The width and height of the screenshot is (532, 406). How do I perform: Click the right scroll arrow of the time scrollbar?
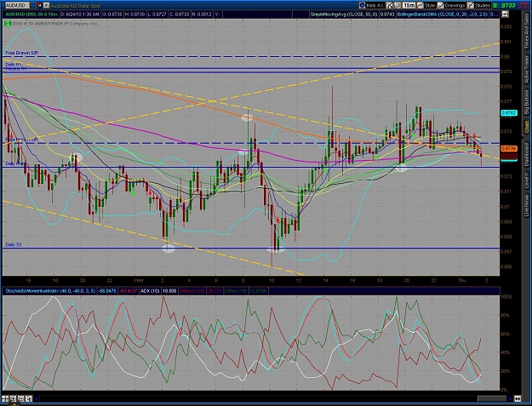coord(510,398)
